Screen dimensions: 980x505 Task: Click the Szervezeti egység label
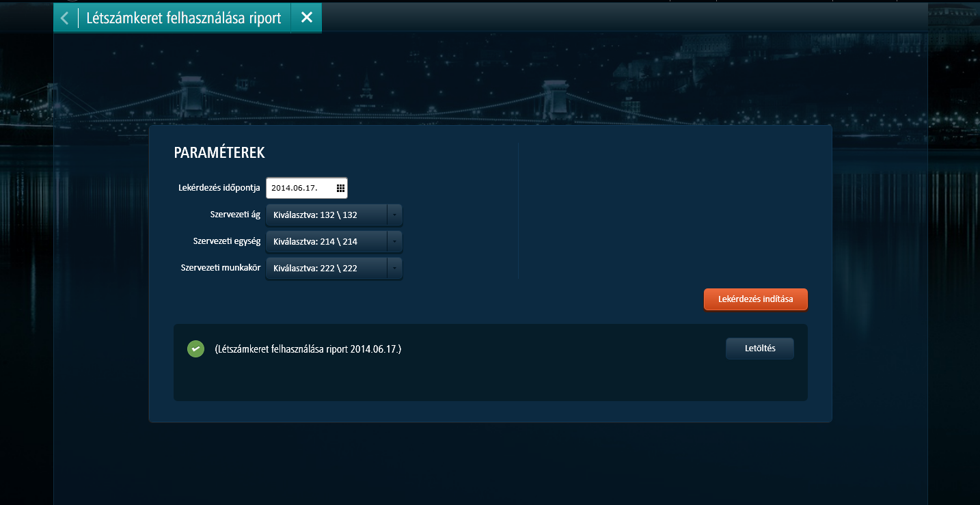pyautogui.click(x=227, y=241)
